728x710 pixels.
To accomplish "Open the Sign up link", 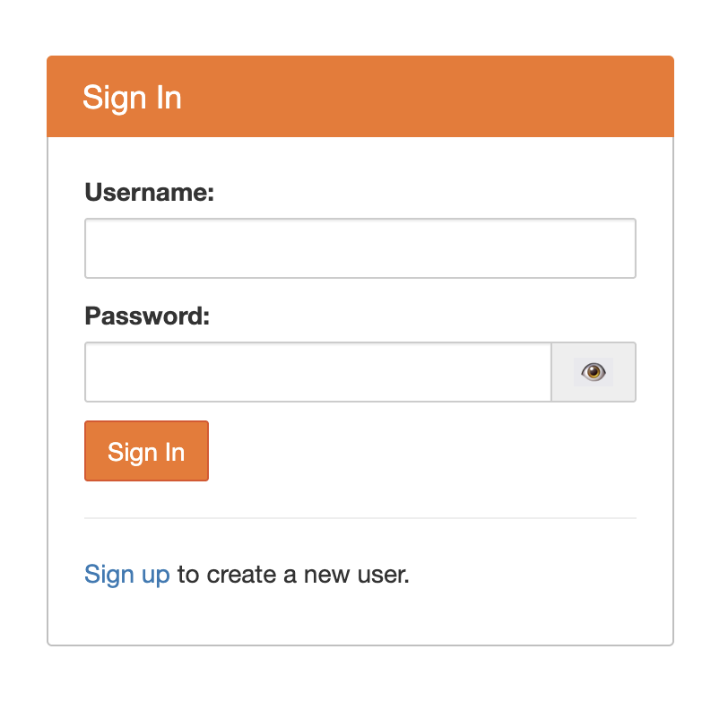I will click(x=126, y=575).
